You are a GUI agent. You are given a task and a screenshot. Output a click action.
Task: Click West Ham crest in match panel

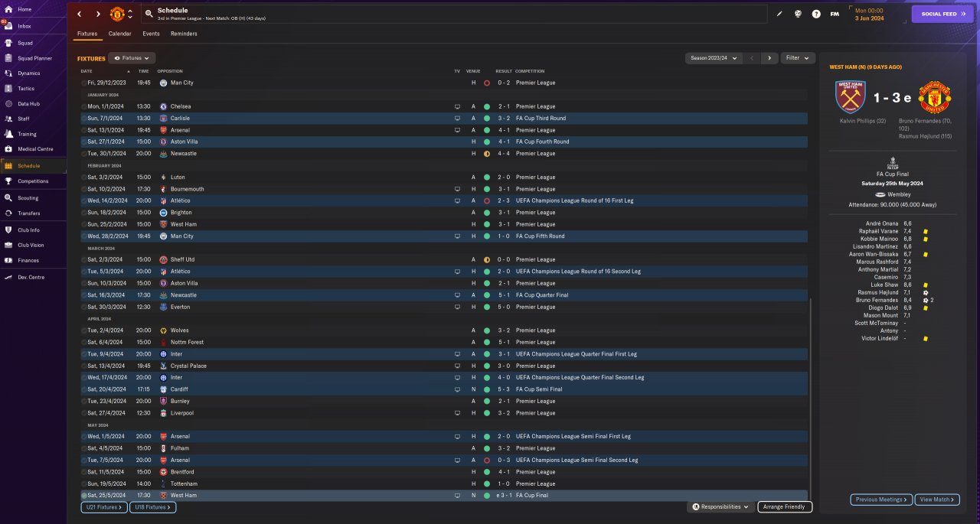[849, 97]
